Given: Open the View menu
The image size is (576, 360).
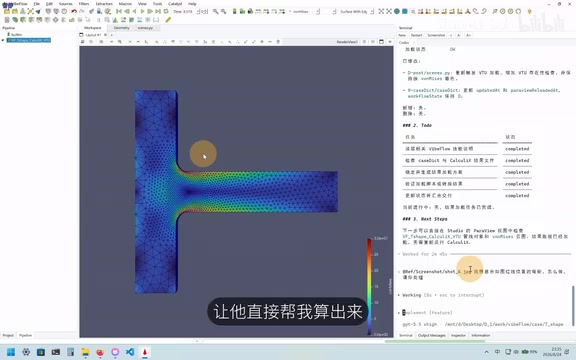Looking at the screenshot, I should (x=142, y=4).
